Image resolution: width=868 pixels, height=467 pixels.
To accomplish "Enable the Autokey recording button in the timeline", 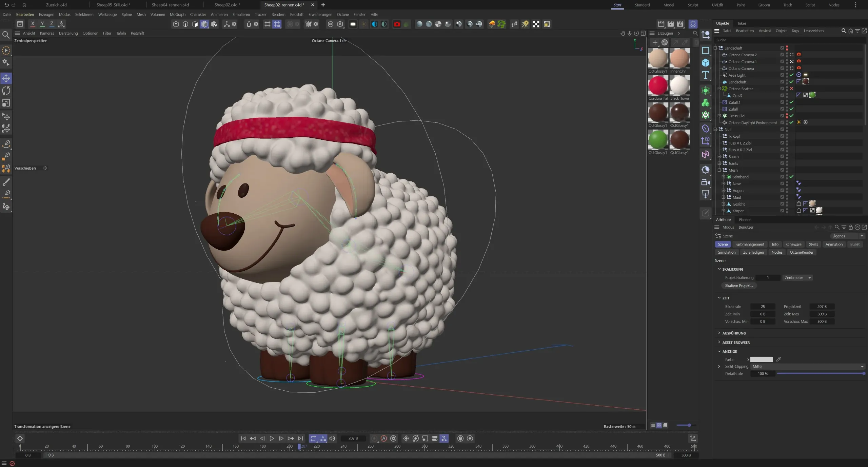I will click(x=383, y=438).
